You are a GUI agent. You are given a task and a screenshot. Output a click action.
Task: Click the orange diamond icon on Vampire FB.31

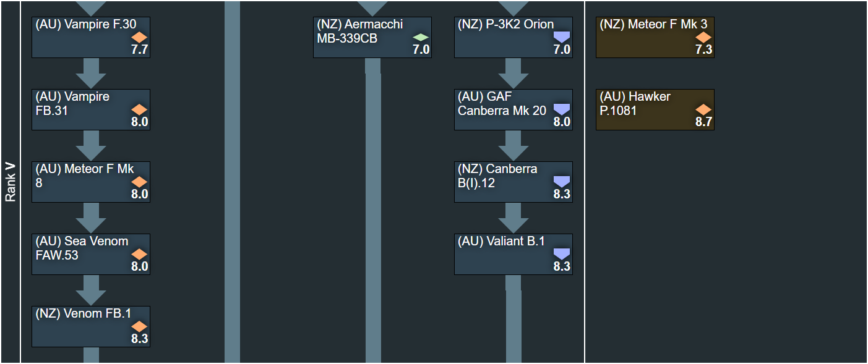click(139, 109)
